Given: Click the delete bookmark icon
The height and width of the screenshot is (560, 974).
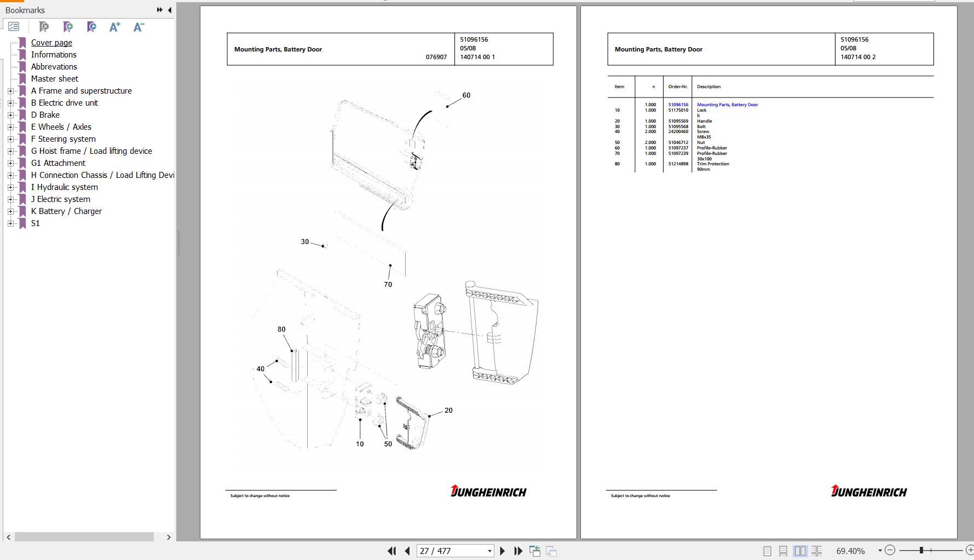Looking at the screenshot, I should pyautogui.click(x=44, y=26).
